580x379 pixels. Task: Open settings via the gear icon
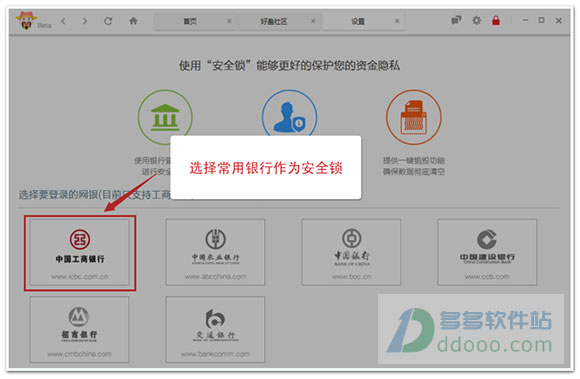[x=476, y=20]
